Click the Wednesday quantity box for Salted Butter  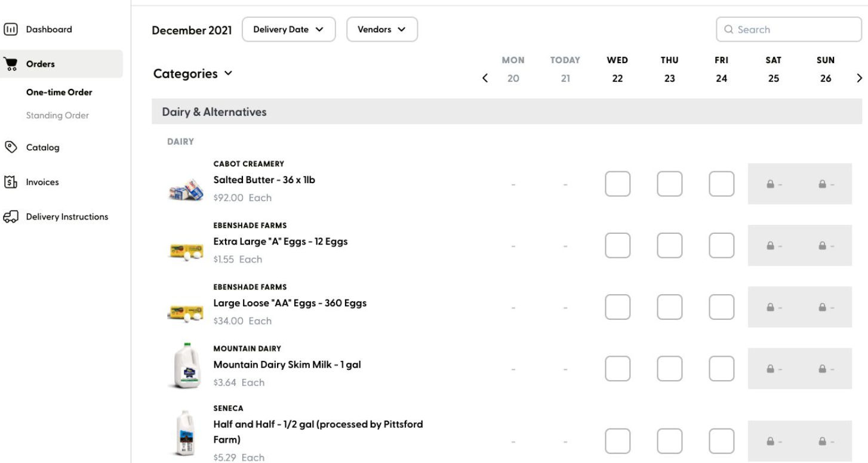click(617, 184)
